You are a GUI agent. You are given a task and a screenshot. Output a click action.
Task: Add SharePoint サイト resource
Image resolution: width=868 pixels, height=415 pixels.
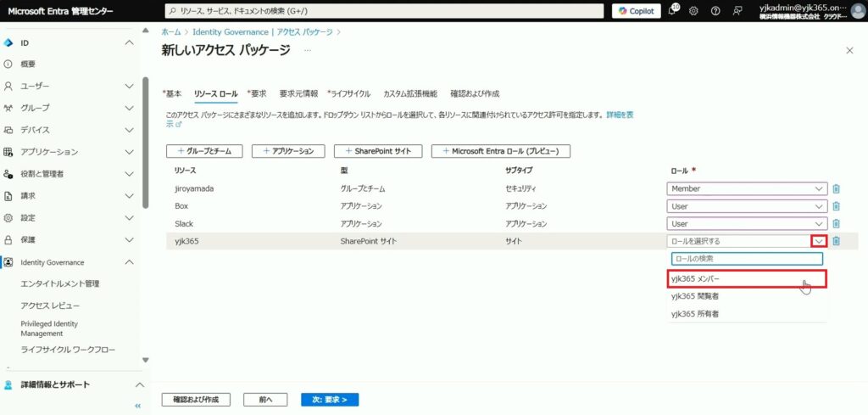[x=378, y=151]
